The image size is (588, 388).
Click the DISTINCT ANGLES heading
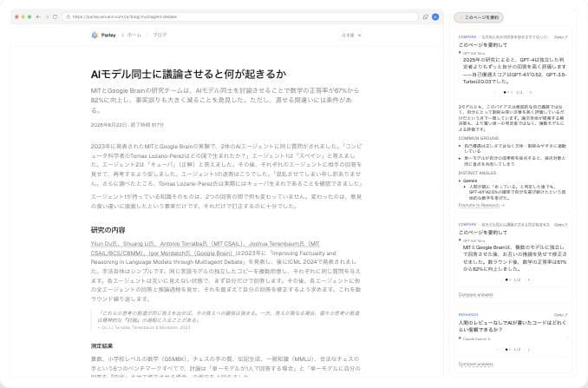[477, 173]
